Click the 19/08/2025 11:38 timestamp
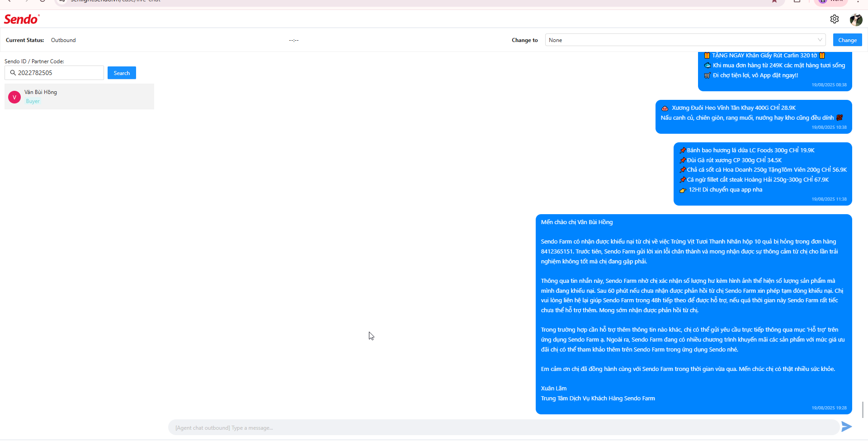Viewport: 868px width, 441px height. [x=829, y=199]
